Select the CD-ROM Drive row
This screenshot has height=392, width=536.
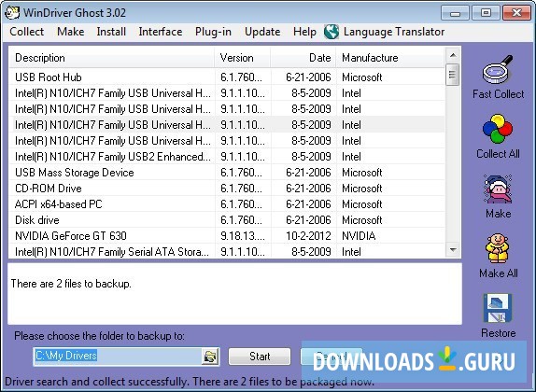[x=227, y=189]
